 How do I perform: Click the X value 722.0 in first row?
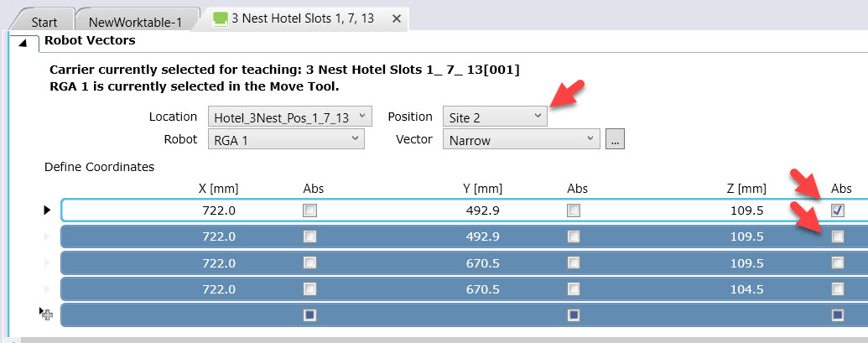point(219,210)
